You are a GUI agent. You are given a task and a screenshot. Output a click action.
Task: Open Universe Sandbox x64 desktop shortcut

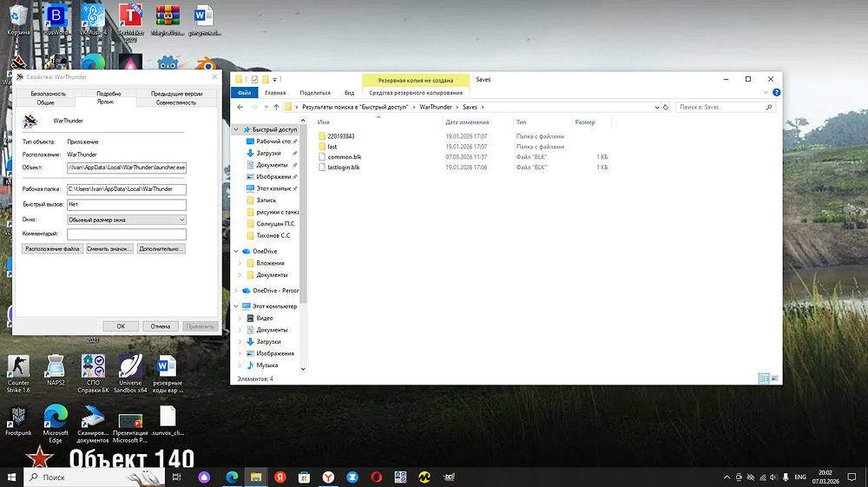(130, 365)
